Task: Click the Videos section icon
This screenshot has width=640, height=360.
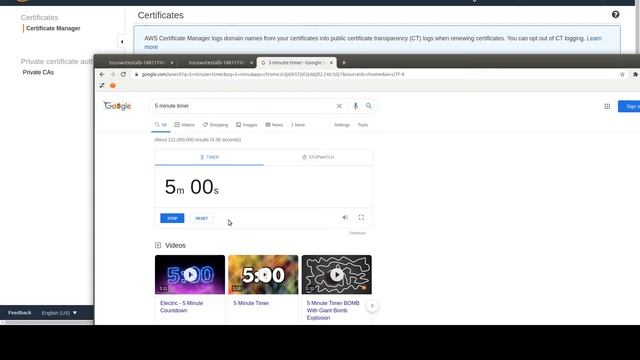Action: click(158, 245)
